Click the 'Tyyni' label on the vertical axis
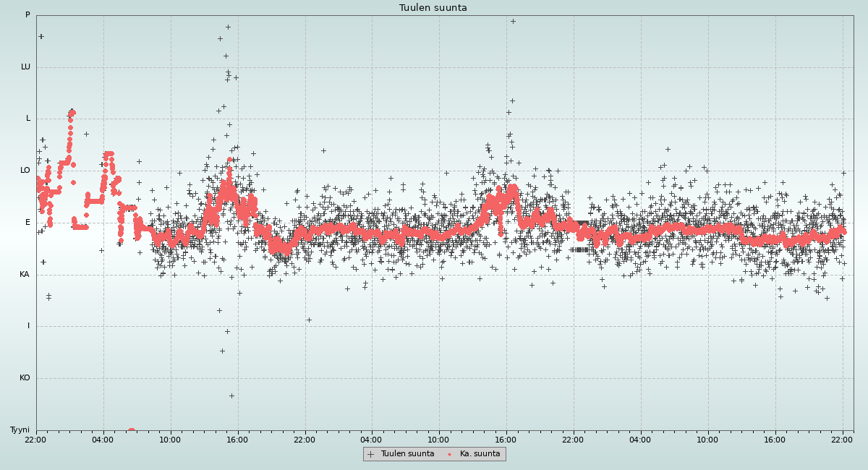 20,430
